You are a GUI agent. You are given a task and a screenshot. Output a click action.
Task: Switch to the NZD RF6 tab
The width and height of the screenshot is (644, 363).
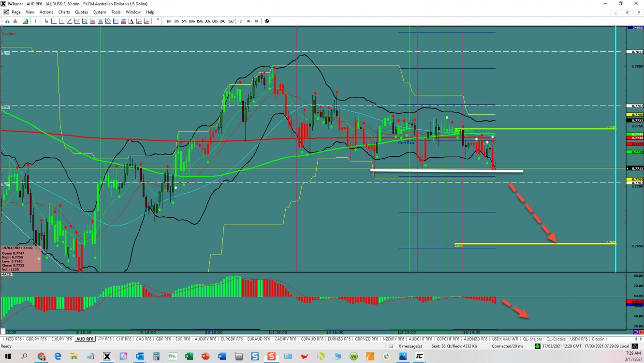(13, 339)
